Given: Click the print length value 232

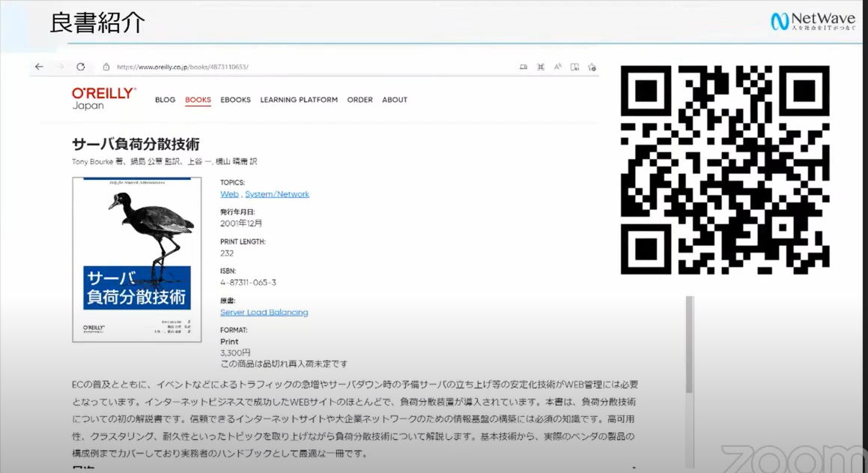Looking at the screenshot, I should point(227,253).
